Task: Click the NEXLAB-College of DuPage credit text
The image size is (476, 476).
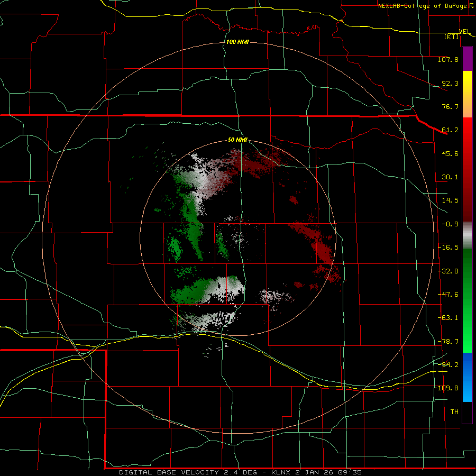Action: tap(422, 6)
